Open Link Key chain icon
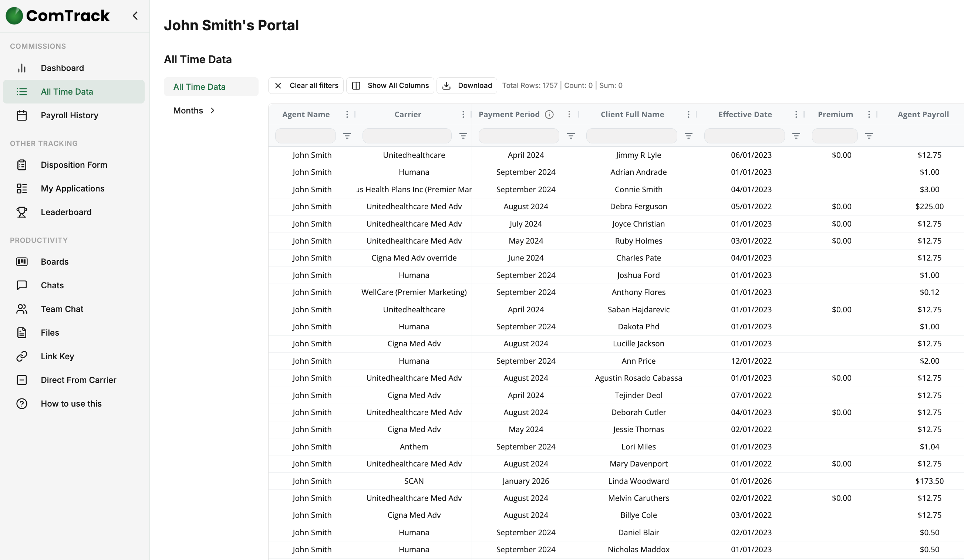964x560 pixels. click(22, 357)
